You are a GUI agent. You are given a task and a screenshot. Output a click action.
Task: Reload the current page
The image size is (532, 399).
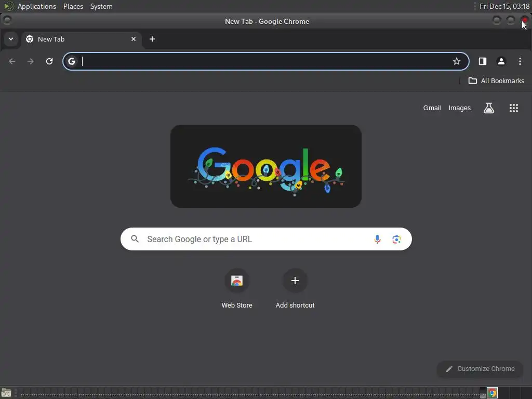(x=49, y=61)
